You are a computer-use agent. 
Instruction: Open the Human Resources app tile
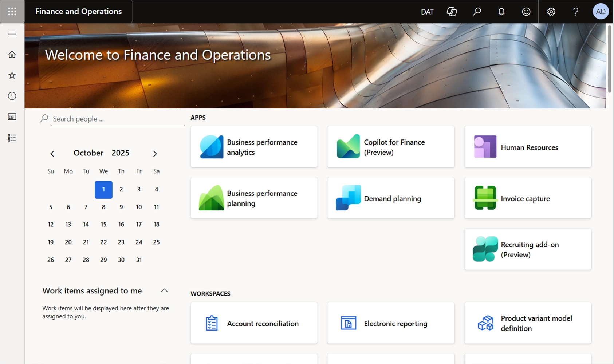click(x=528, y=147)
